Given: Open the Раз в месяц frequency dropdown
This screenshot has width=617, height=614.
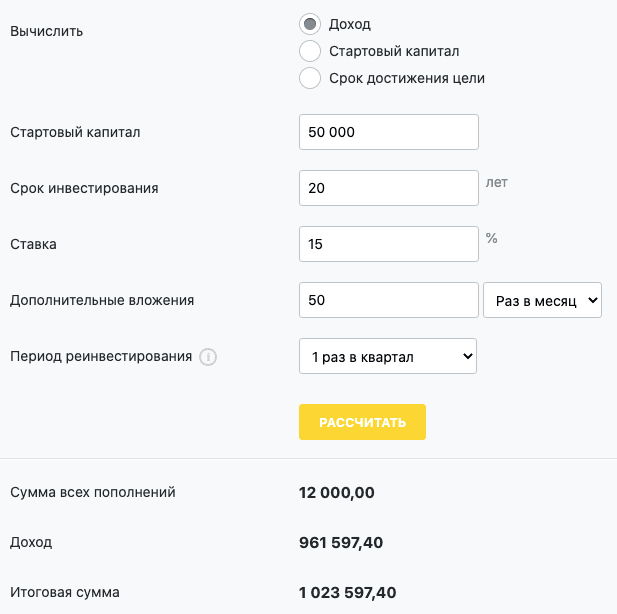Looking at the screenshot, I should coord(542,300).
